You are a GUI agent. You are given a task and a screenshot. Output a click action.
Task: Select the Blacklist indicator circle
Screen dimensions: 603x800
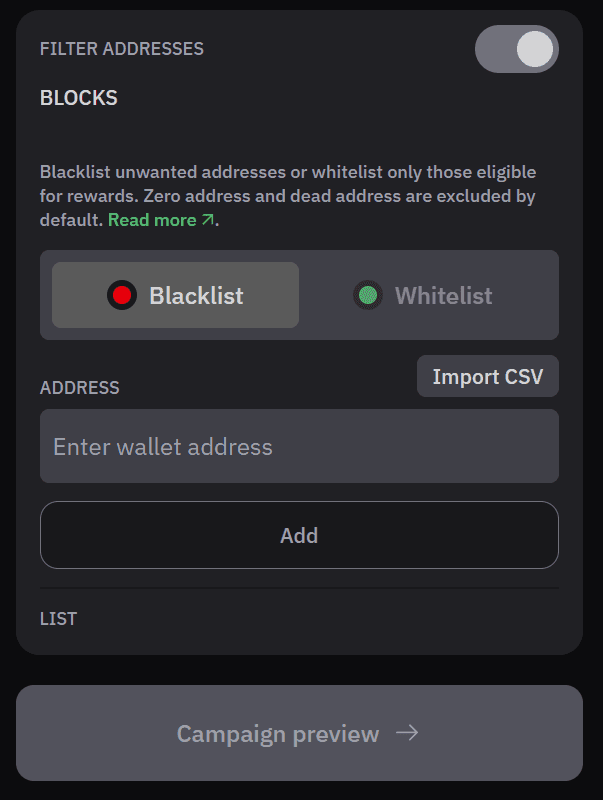point(121,295)
